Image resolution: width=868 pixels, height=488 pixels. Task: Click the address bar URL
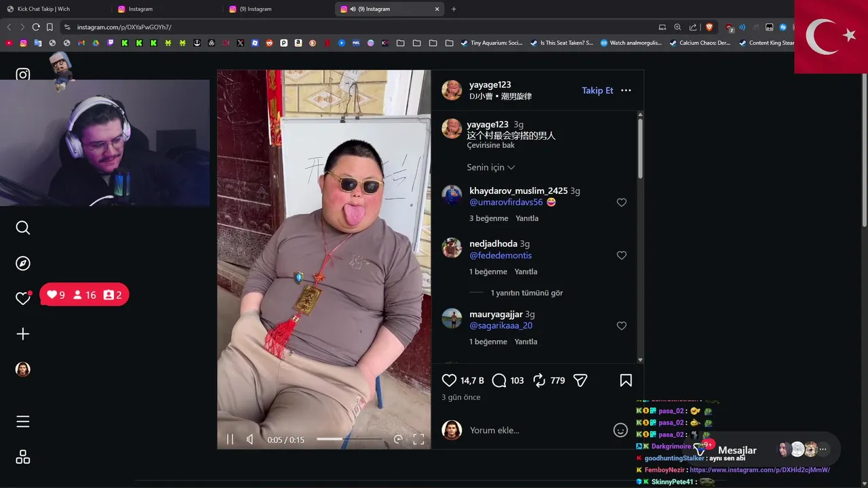click(x=124, y=27)
